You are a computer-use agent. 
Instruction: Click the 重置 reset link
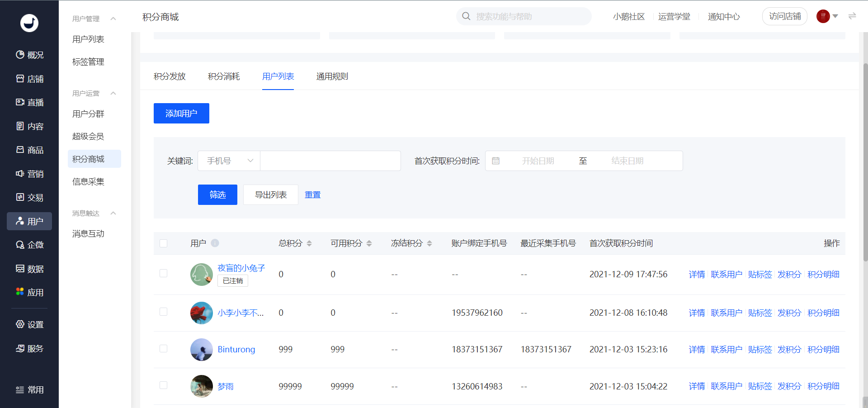[x=312, y=195]
